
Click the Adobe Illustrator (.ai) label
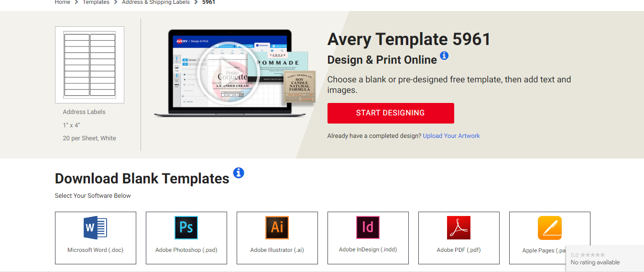(277, 250)
